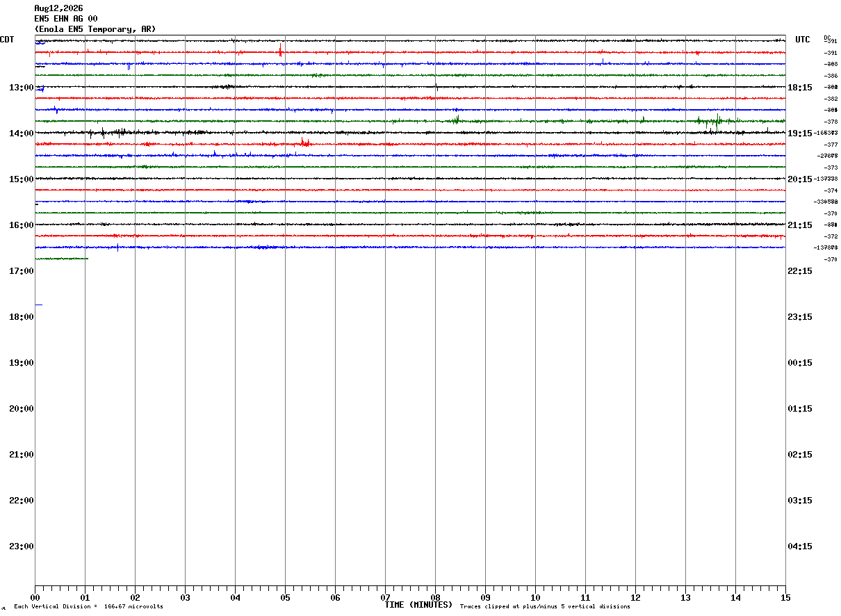The width and height of the screenshot is (841, 616).
Task: Click the 19:15 UTC time label
Action: click(800, 133)
